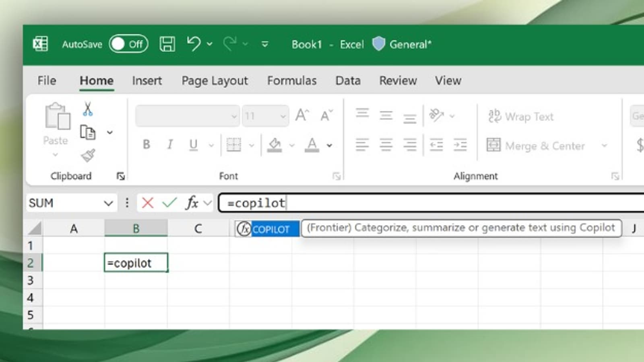Select column A header
Image resolution: width=644 pixels, height=362 pixels.
(x=74, y=228)
